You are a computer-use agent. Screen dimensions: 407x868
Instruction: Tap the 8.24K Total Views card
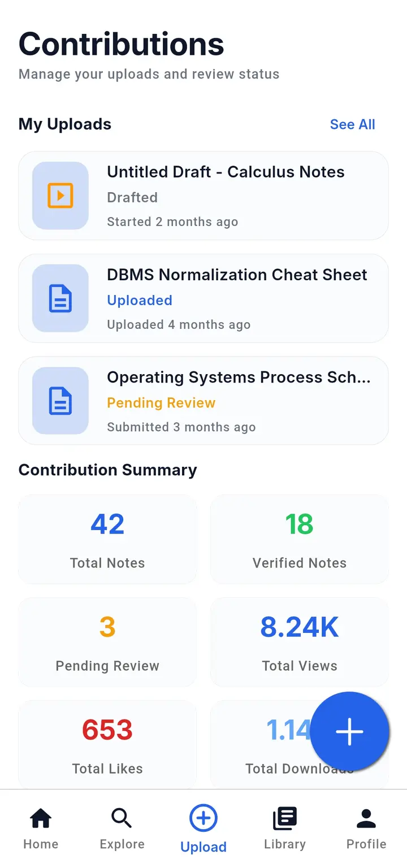coord(300,642)
